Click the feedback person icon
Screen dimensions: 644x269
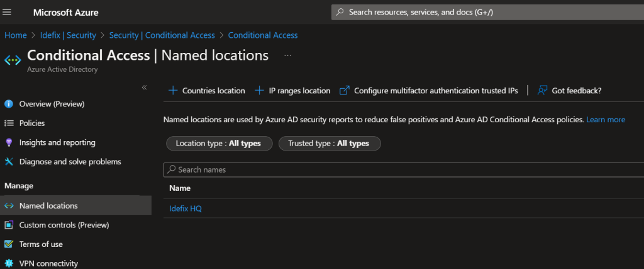(542, 91)
